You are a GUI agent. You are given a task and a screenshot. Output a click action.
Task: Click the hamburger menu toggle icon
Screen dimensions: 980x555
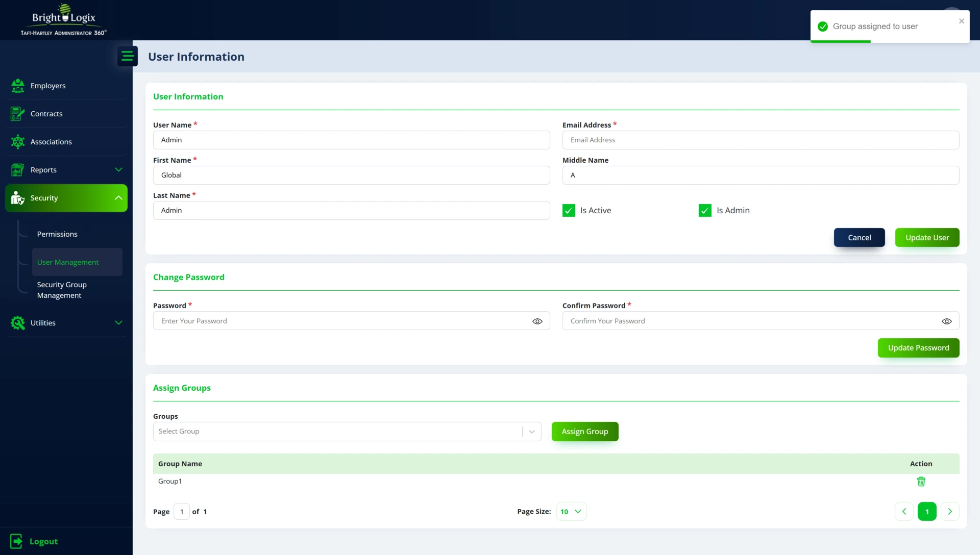pyautogui.click(x=127, y=56)
